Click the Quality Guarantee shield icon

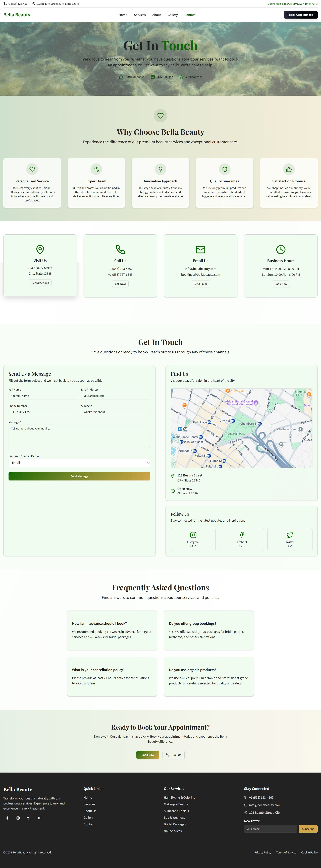225,169
